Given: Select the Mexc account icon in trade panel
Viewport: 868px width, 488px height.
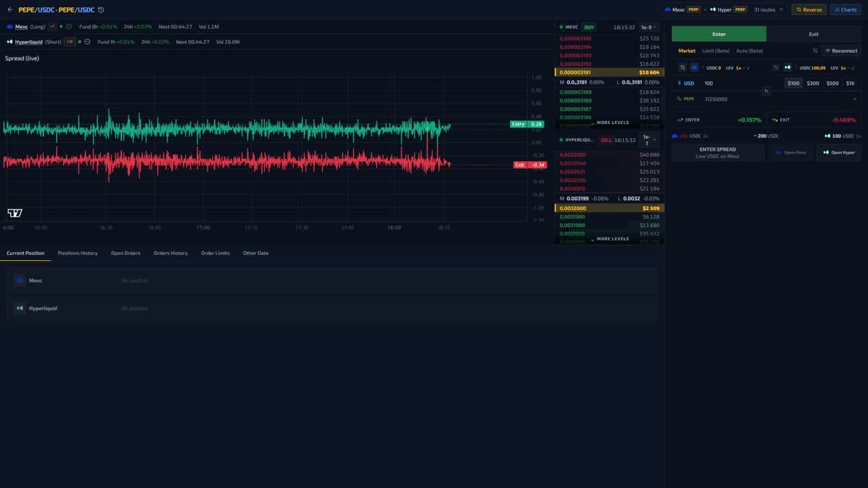Looking at the screenshot, I should coord(694,68).
